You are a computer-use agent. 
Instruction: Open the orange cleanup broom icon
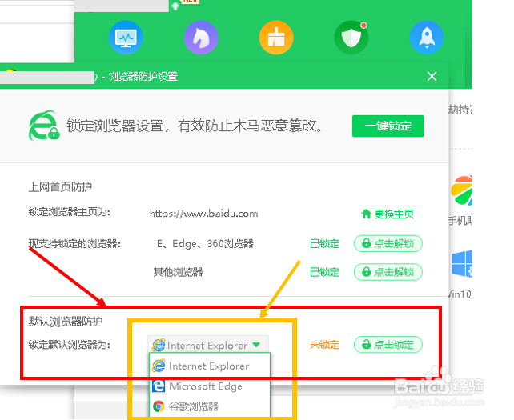(x=276, y=38)
